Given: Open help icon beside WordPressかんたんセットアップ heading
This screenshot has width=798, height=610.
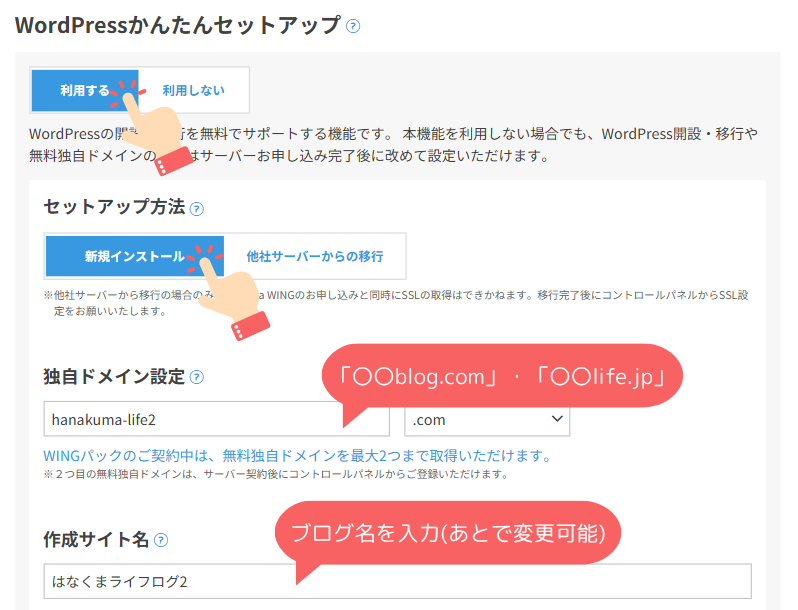Looking at the screenshot, I should pyautogui.click(x=353, y=26).
